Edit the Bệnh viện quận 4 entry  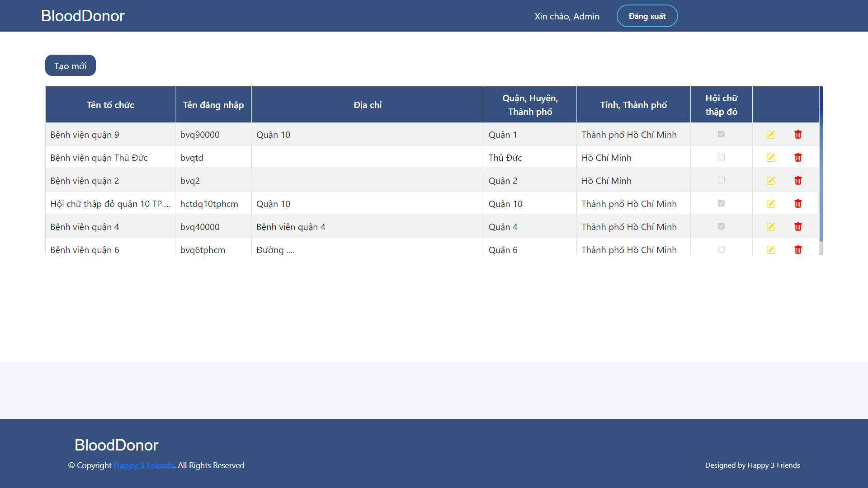[771, 227]
